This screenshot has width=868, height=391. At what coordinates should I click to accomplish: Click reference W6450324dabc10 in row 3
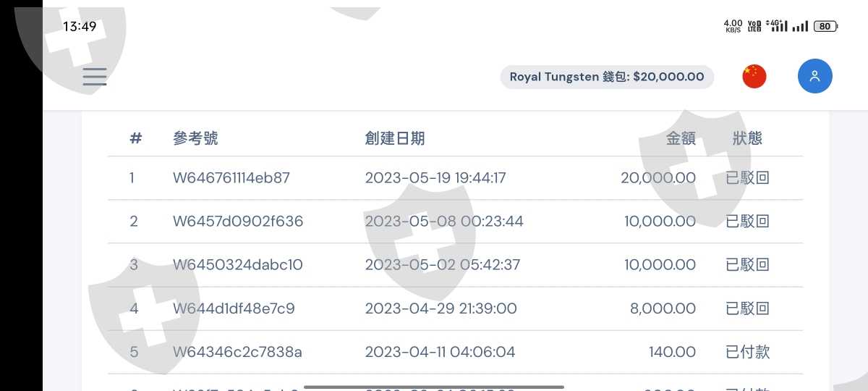[x=237, y=265]
